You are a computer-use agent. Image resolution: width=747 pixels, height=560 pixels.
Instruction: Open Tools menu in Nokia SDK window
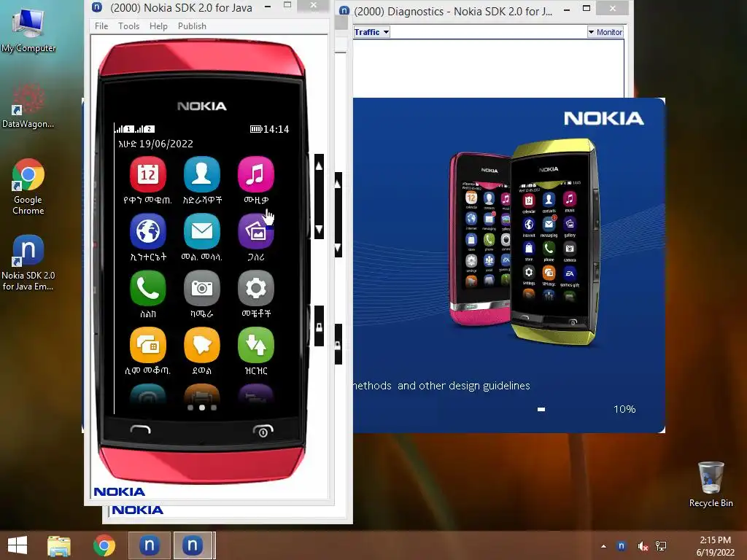click(x=128, y=26)
